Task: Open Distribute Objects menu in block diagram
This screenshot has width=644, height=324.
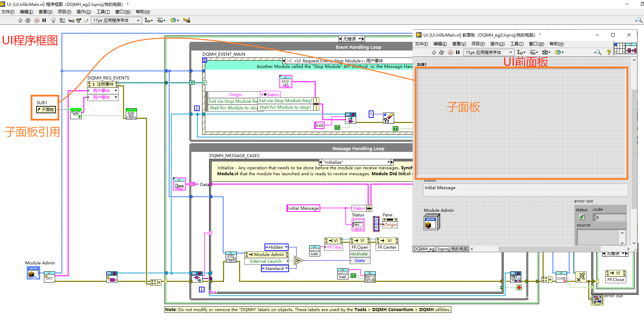Action: coord(161,21)
